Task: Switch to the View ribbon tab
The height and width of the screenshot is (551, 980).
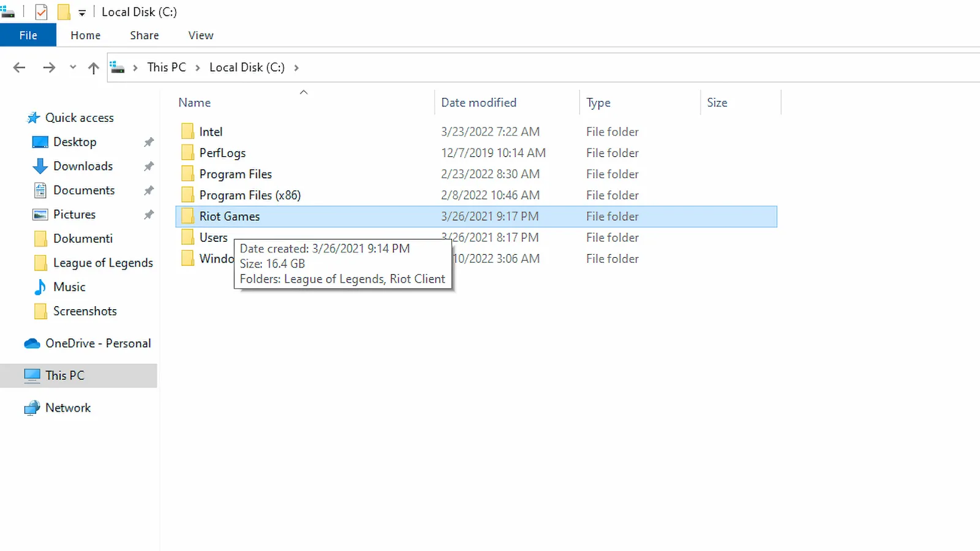Action: [201, 36]
